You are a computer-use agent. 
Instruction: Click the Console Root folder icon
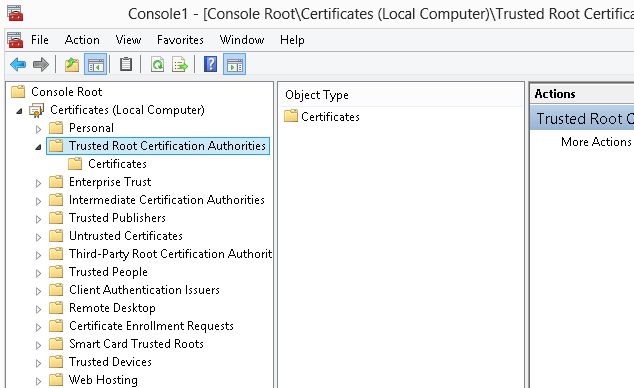18,92
